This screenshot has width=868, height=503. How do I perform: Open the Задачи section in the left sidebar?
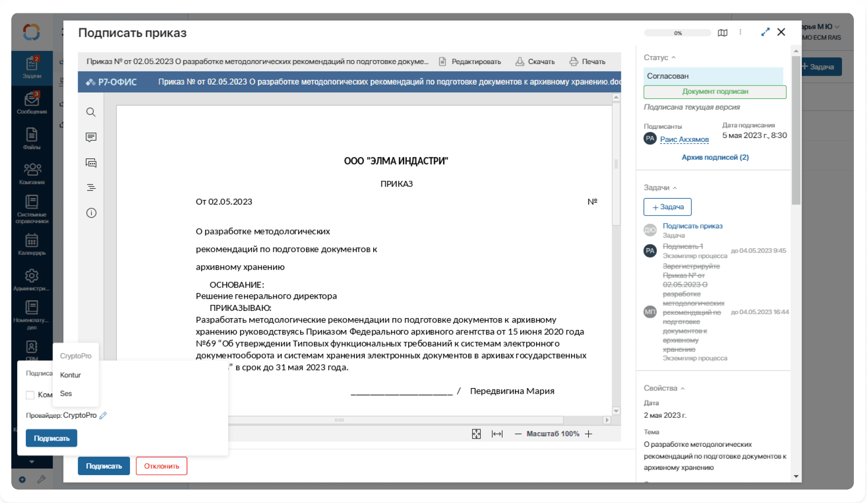(x=32, y=68)
